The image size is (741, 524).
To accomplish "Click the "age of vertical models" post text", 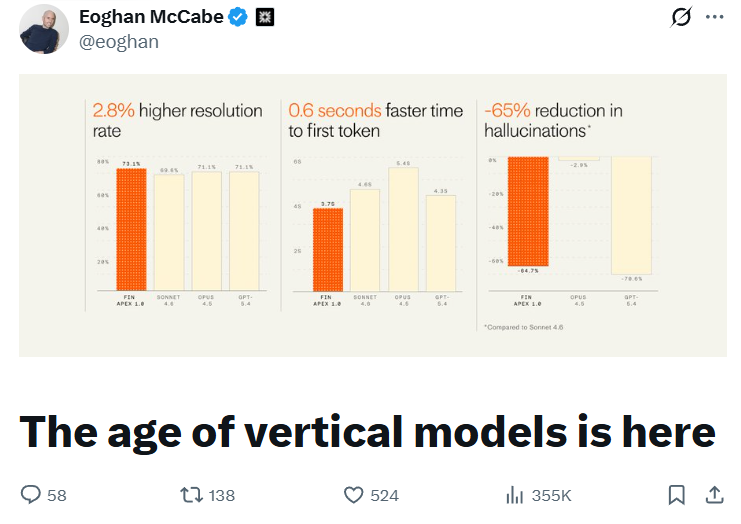I will point(368,431).
